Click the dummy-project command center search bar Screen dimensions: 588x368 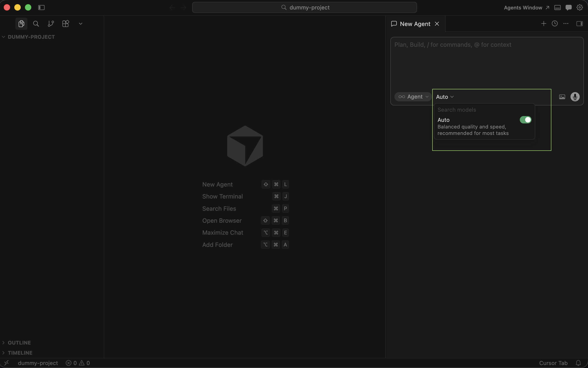304,8
